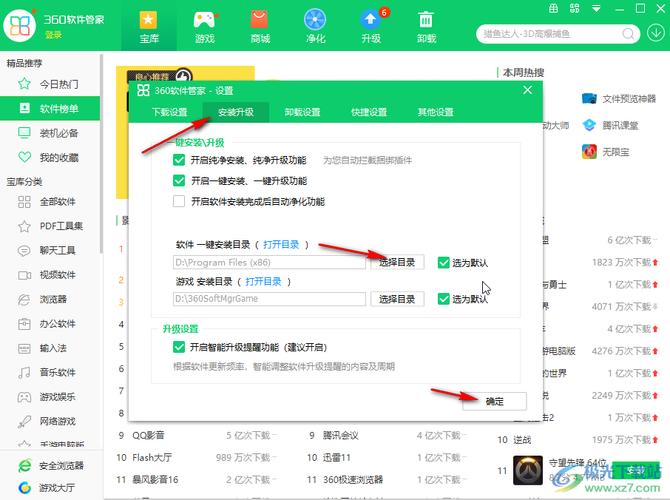Switch to 快捷设置 tab
The height and width of the screenshot is (500, 670).
369,112
